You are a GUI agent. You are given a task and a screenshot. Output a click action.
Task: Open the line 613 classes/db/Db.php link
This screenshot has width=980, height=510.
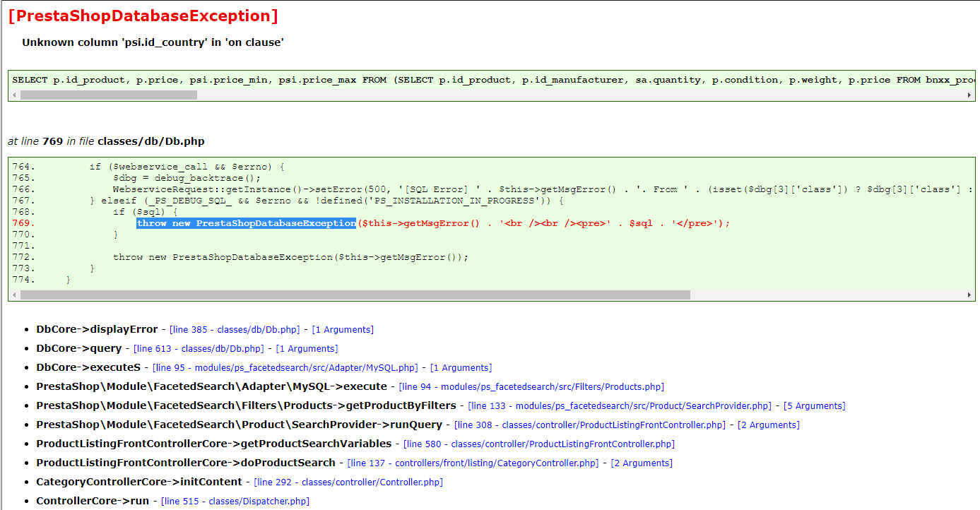(x=199, y=349)
